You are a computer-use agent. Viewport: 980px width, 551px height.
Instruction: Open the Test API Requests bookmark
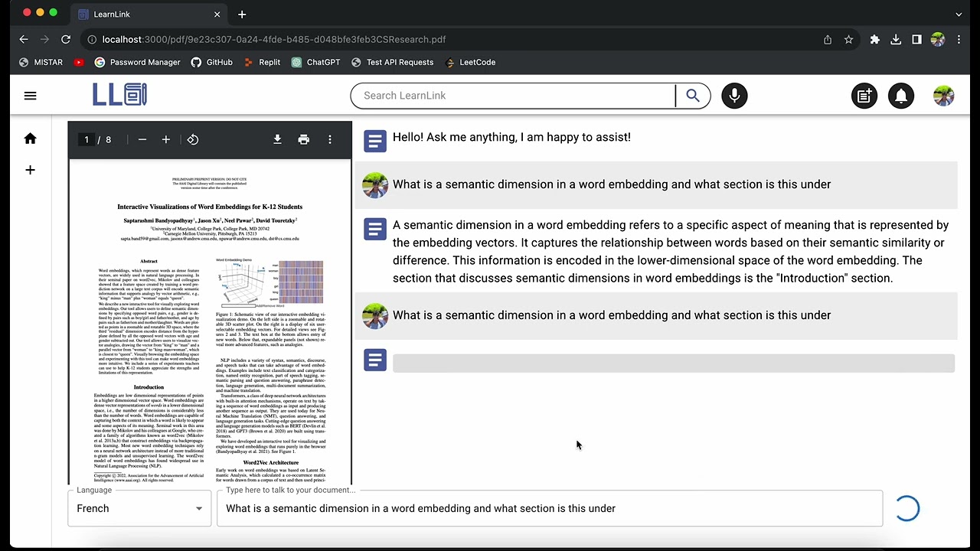tap(392, 62)
